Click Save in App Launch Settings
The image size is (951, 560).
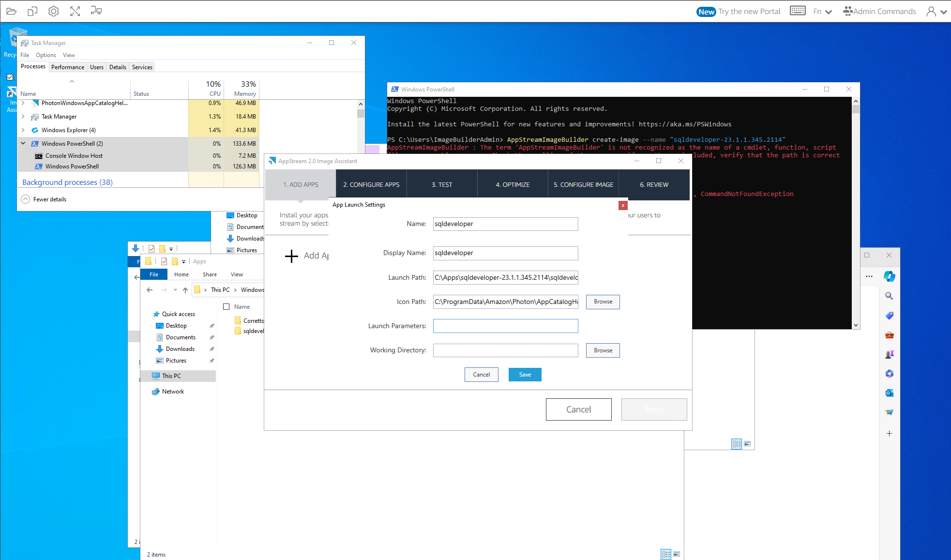tap(525, 374)
